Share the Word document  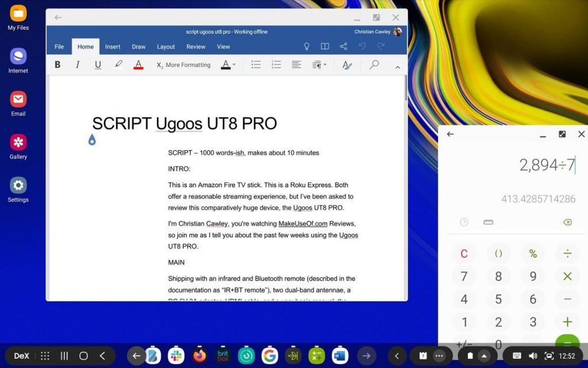(343, 47)
